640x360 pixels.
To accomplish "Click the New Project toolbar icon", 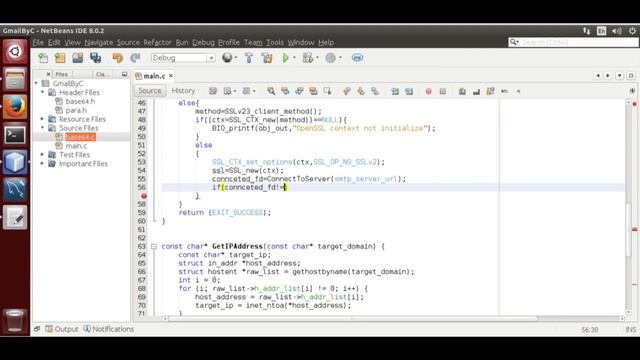I will (60, 58).
